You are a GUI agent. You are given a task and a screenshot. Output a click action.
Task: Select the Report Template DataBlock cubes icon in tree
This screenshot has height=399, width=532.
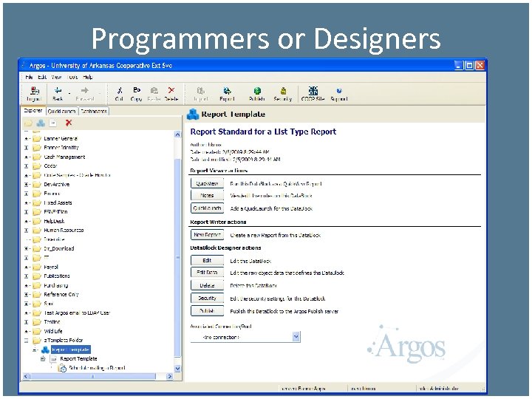pos(45,349)
